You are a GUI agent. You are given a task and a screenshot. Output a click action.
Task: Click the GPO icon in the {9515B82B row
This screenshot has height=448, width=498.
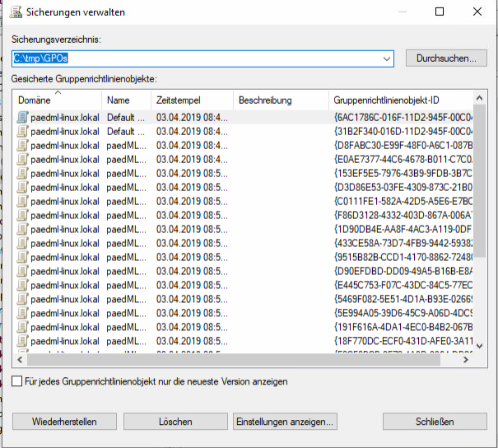(23, 257)
